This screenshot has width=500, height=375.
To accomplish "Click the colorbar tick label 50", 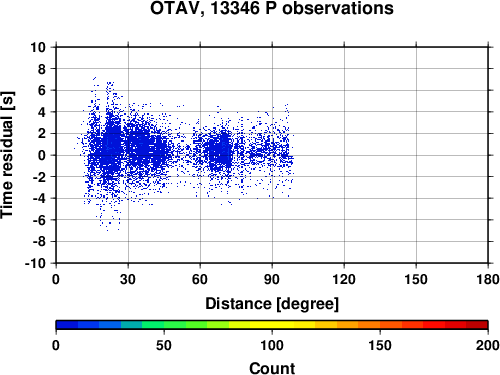I will [164, 345].
